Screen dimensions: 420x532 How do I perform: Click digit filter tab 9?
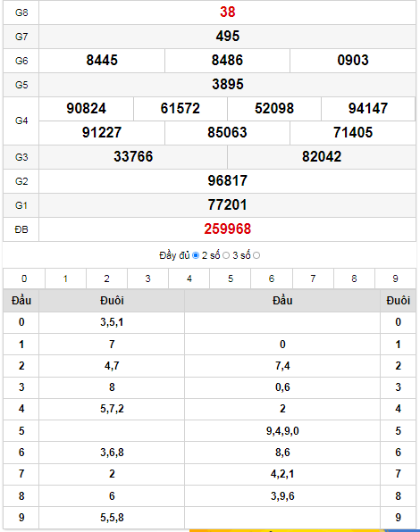395,278
